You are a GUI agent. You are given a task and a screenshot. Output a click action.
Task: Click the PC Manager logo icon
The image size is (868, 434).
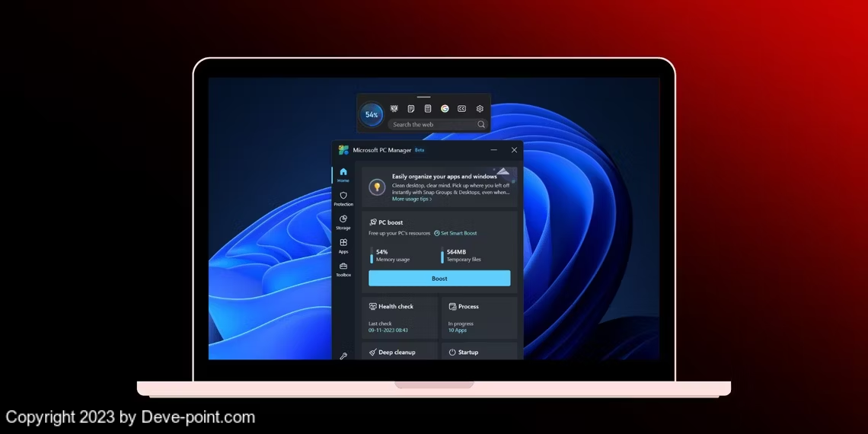tap(343, 150)
